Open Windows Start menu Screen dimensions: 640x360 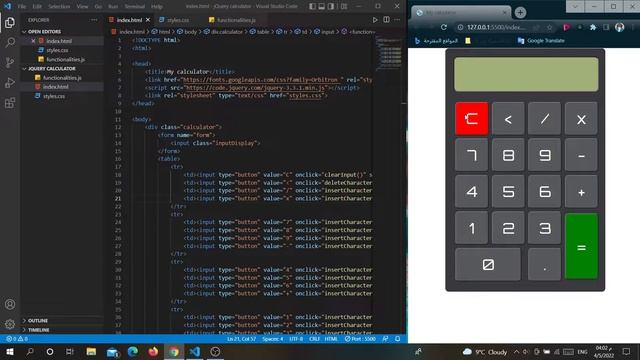coord(10,351)
